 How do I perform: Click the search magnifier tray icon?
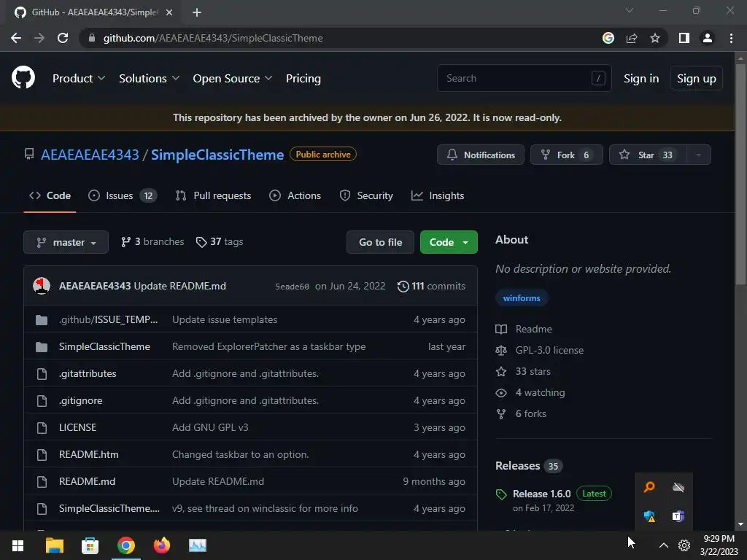click(x=649, y=487)
